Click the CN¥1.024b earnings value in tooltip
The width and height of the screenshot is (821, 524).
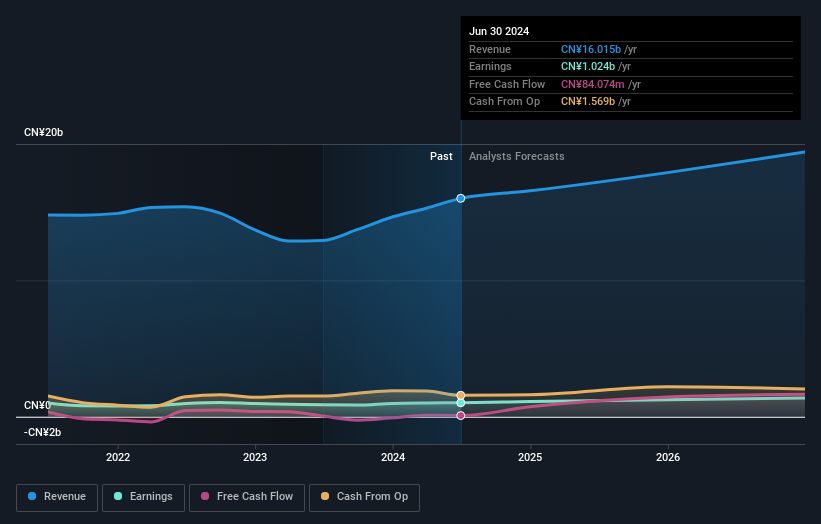pyautogui.click(x=587, y=66)
